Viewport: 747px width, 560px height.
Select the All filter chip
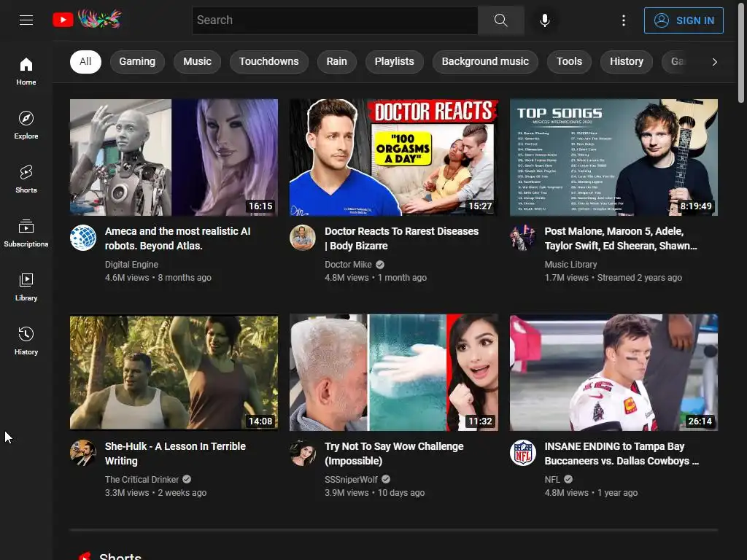pos(85,61)
